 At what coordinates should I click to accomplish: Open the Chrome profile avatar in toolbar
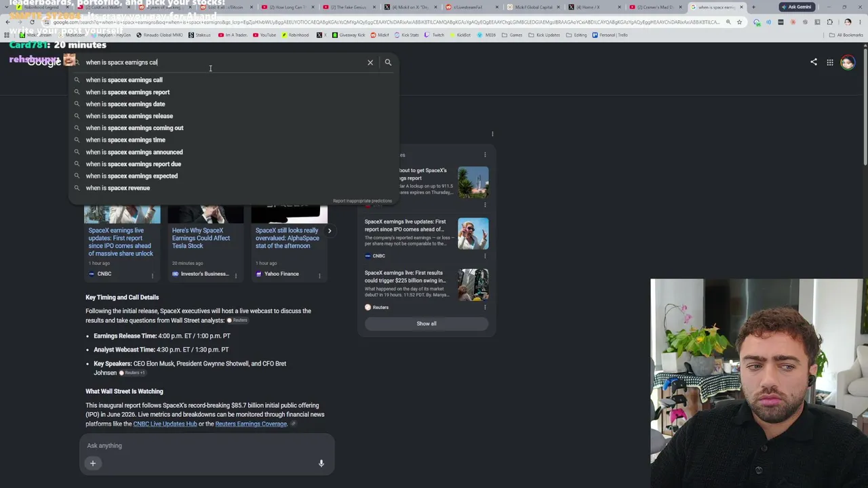pos(848,22)
